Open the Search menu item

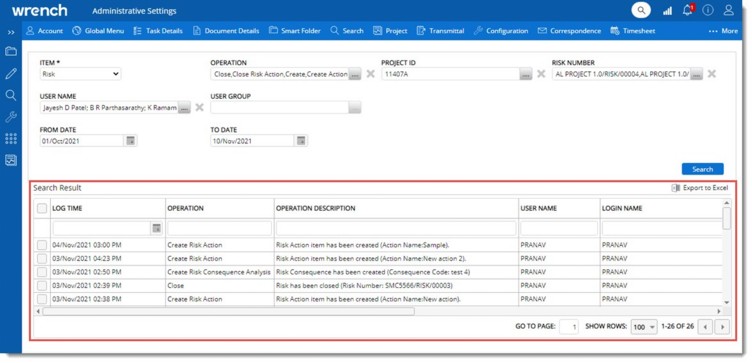point(347,31)
